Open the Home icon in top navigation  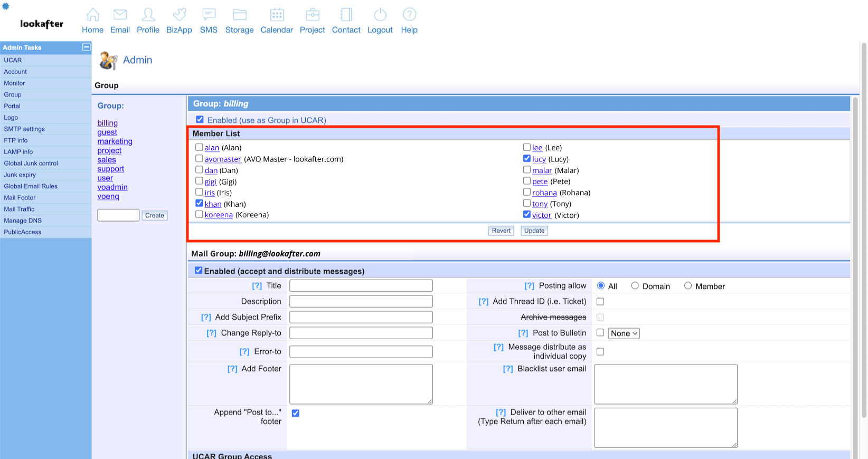(93, 15)
